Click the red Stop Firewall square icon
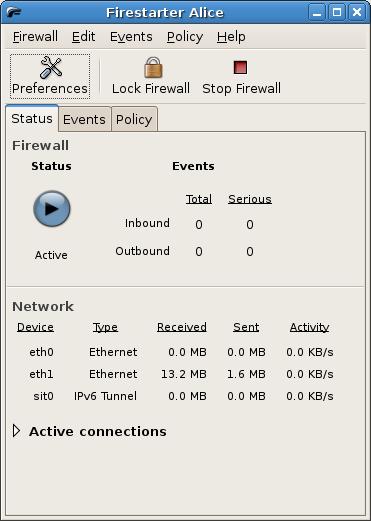Viewport: 371px width, 521px height. point(240,67)
